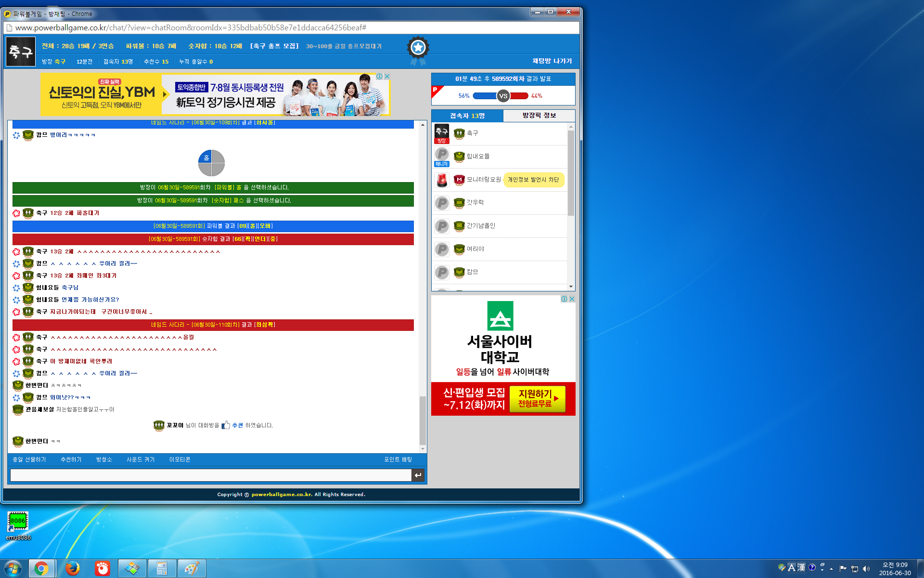Open the Paint palette taskbar icon
924x578 pixels.
pos(192,569)
